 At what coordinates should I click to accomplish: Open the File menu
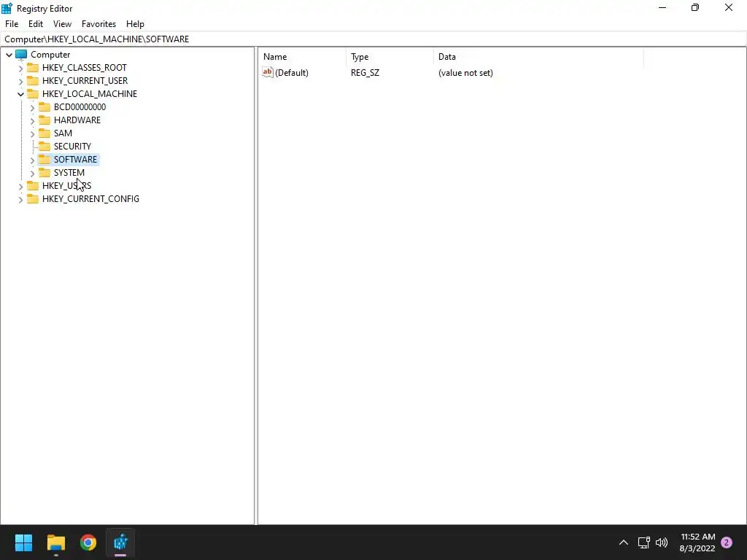pos(12,24)
